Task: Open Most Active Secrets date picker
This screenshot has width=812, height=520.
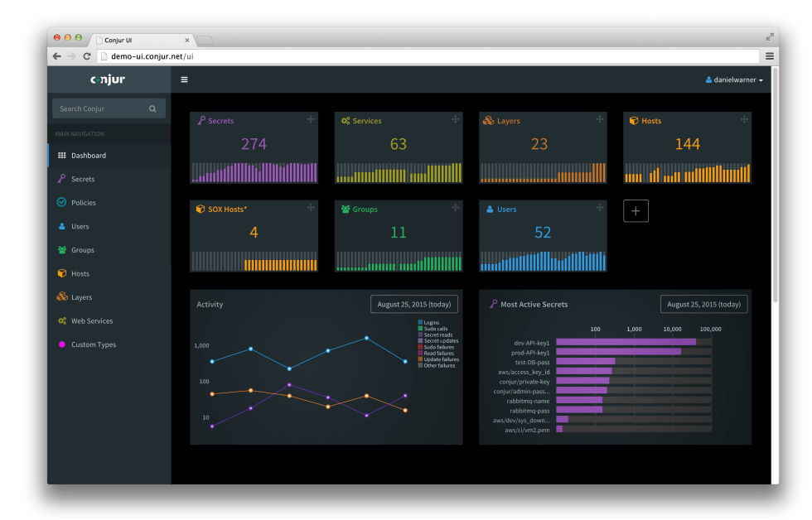Action: pos(703,305)
